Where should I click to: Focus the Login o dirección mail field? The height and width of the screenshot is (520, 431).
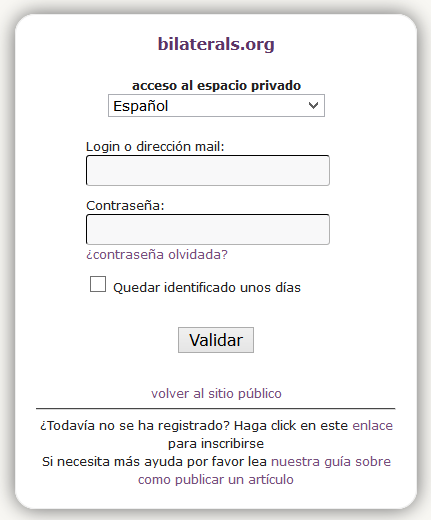click(x=208, y=170)
